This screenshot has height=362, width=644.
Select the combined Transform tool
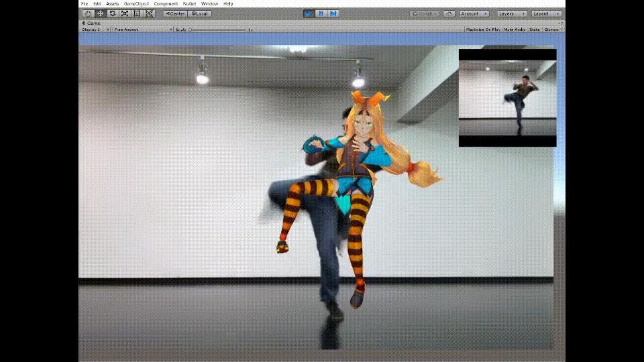pos(149,13)
